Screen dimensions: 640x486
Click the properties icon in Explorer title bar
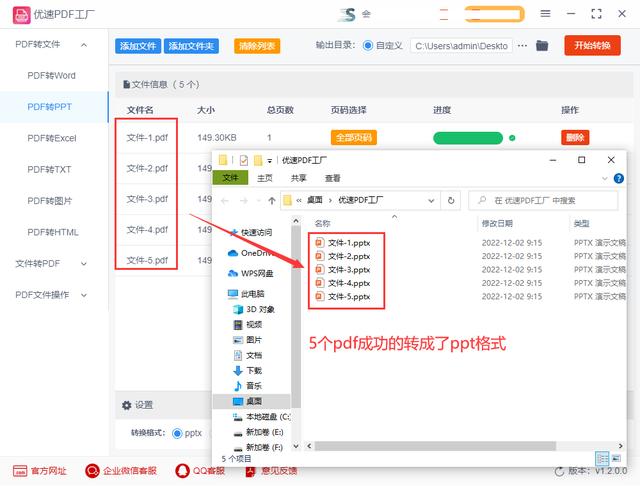click(244, 160)
